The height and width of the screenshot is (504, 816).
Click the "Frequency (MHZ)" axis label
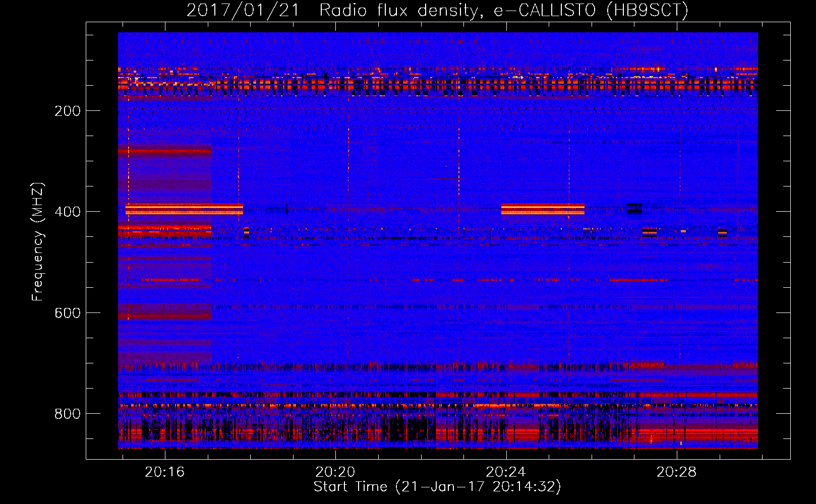(x=38, y=241)
